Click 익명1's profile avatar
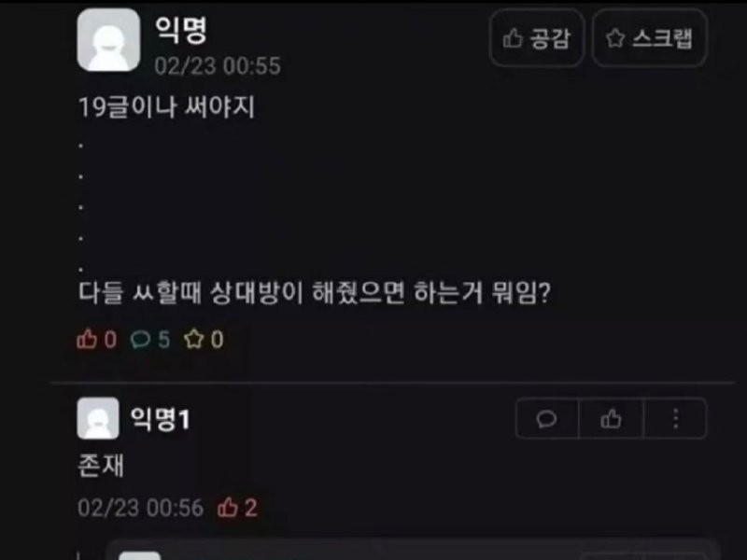The height and width of the screenshot is (560, 747). [98, 418]
